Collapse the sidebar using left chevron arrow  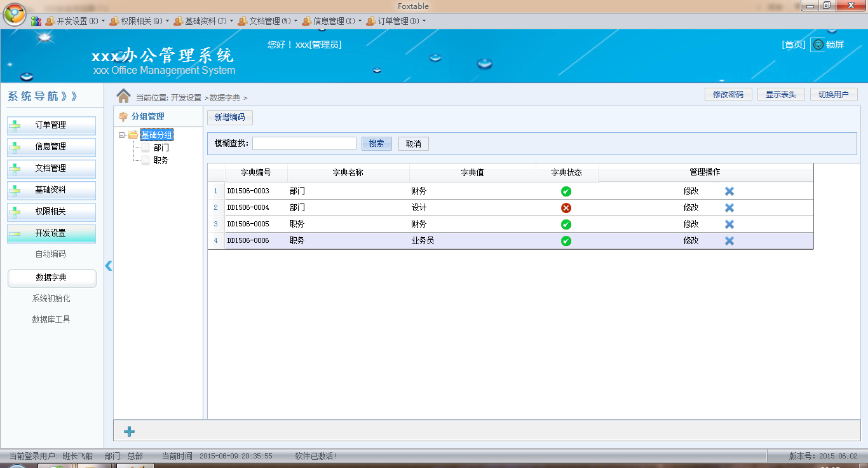pyautogui.click(x=109, y=266)
